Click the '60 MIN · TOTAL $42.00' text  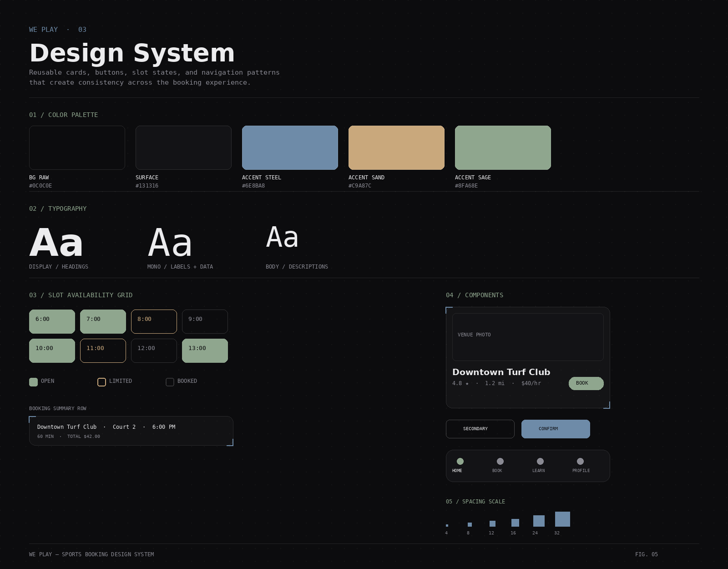coord(69,437)
